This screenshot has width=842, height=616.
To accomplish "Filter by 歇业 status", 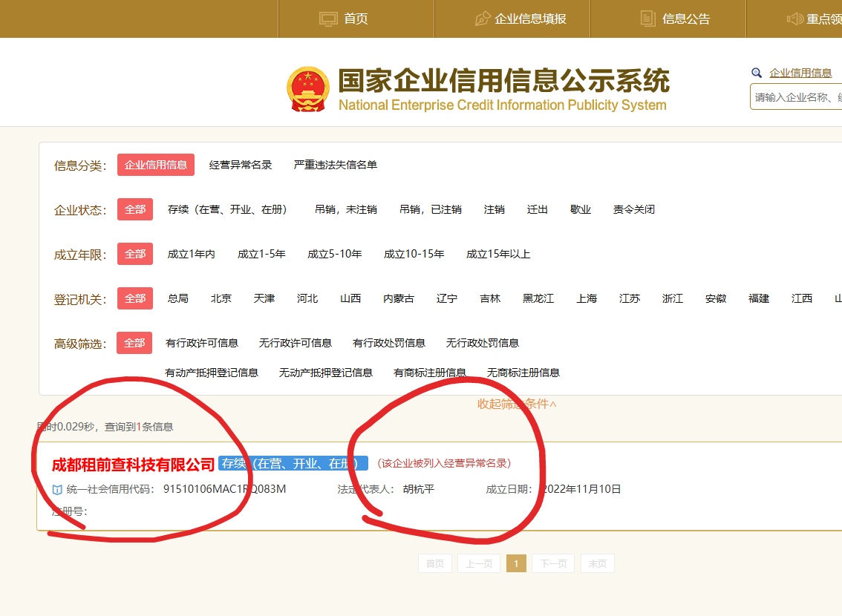I will pyautogui.click(x=581, y=209).
